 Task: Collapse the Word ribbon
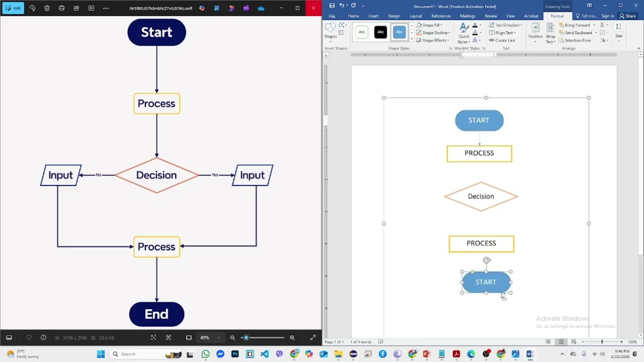(639, 48)
